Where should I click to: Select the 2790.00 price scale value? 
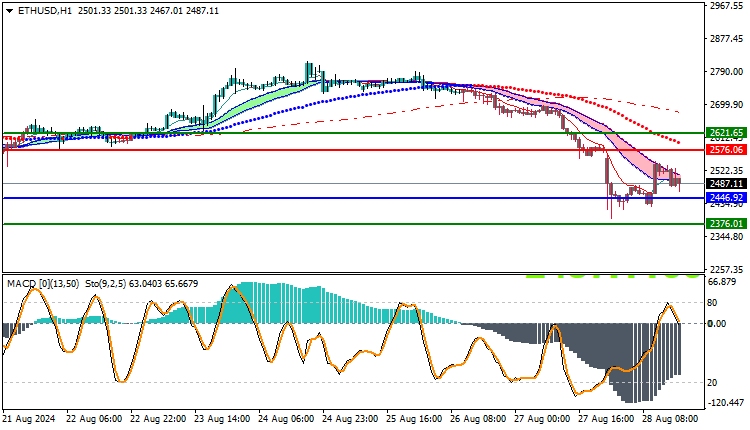click(x=727, y=72)
